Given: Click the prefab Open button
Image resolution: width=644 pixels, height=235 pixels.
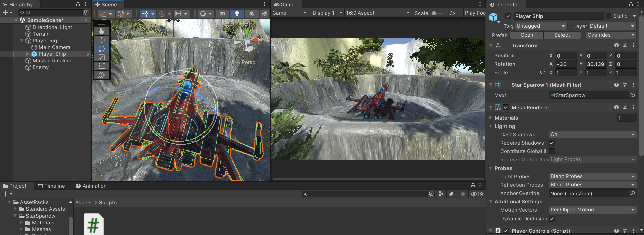Looking at the screenshot, I should click(x=527, y=35).
